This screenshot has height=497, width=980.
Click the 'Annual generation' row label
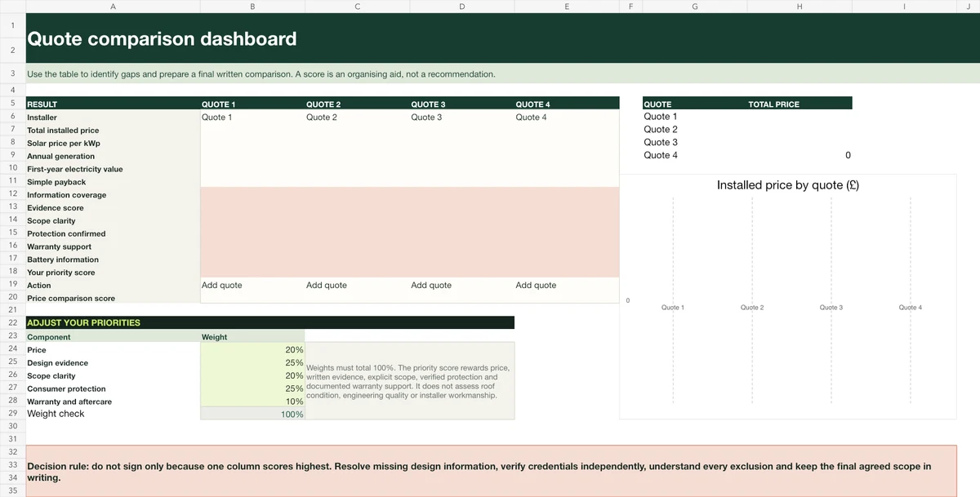click(60, 157)
